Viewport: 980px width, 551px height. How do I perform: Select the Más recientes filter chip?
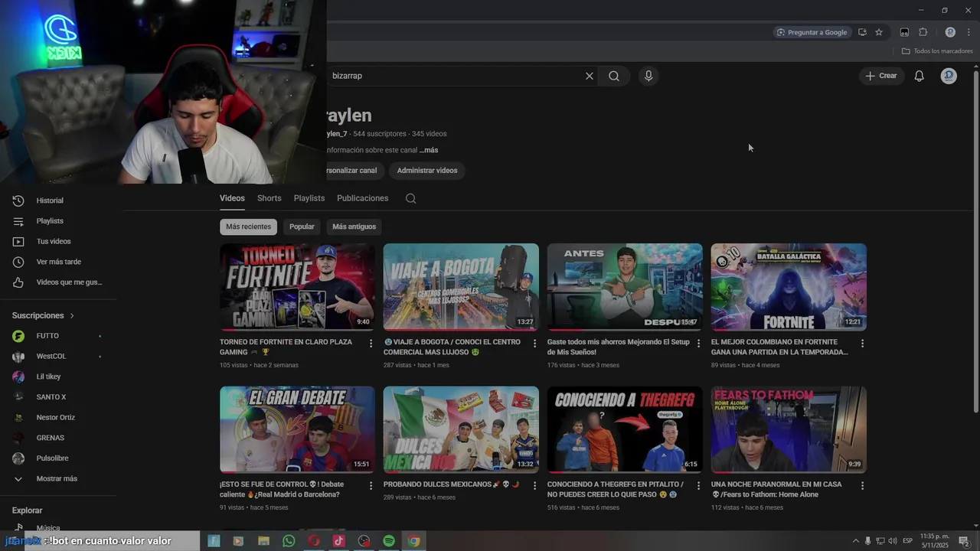(248, 227)
